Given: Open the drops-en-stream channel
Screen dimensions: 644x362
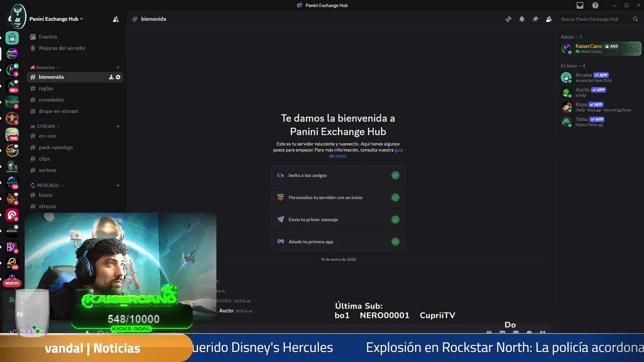Looking at the screenshot, I should (75, 111).
